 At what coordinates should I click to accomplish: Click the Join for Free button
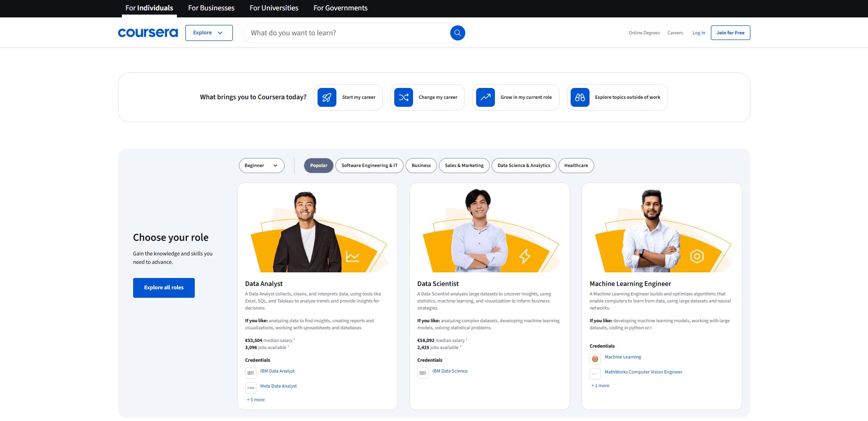730,33
